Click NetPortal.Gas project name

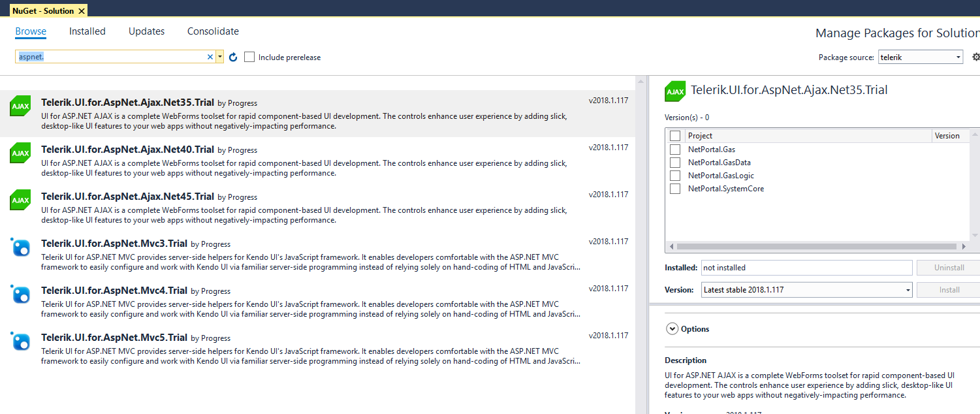711,150
